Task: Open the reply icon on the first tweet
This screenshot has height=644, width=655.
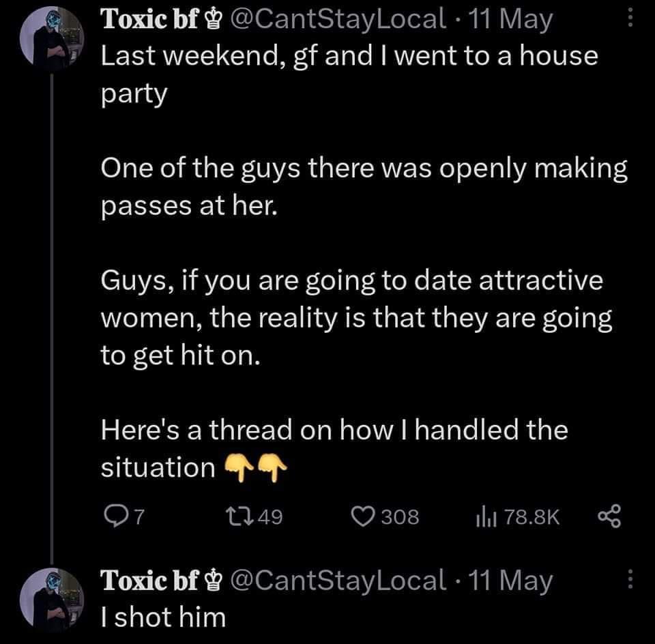Action: [x=117, y=516]
